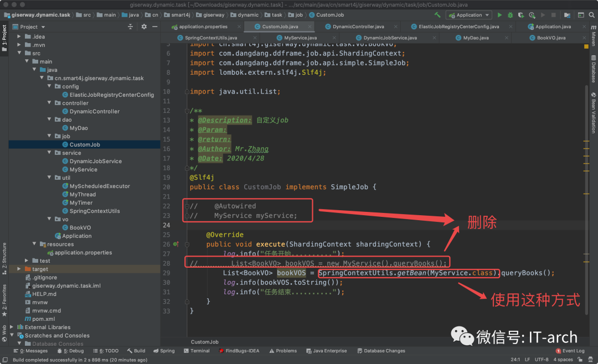The height and width of the screenshot is (364, 598).
Task: Click the Stop button icon in toolbar
Action: pos(553,15)
